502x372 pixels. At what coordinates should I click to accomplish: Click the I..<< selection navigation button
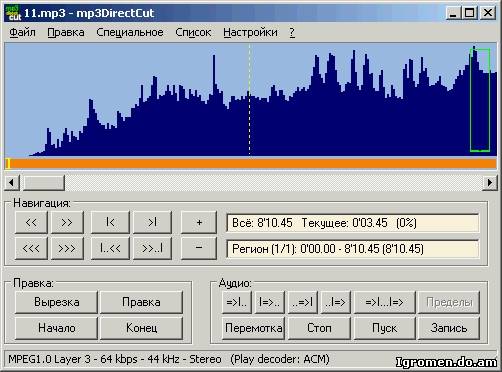point(110,248)
